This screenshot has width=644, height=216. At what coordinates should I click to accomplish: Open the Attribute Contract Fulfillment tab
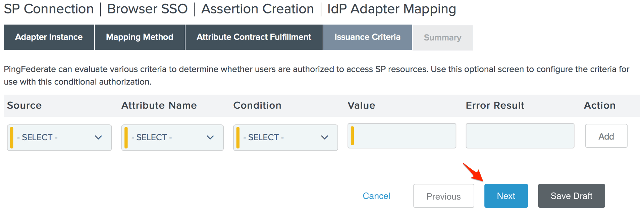(254, 37)
